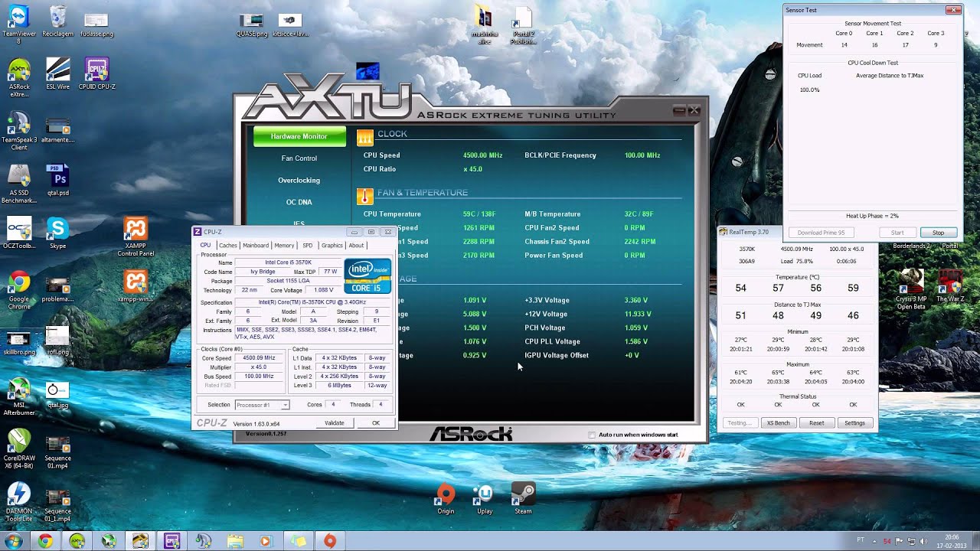The image size is (980, 551).
Task: Click the Multiplier x 45.0 field
Action: click(x=259, y=367)
